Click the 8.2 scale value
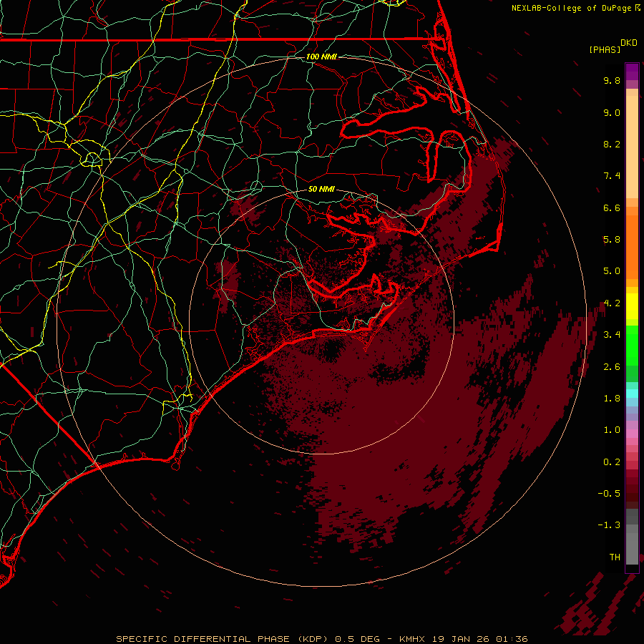This screenshot has height=644, width=644. click(612, 144)
